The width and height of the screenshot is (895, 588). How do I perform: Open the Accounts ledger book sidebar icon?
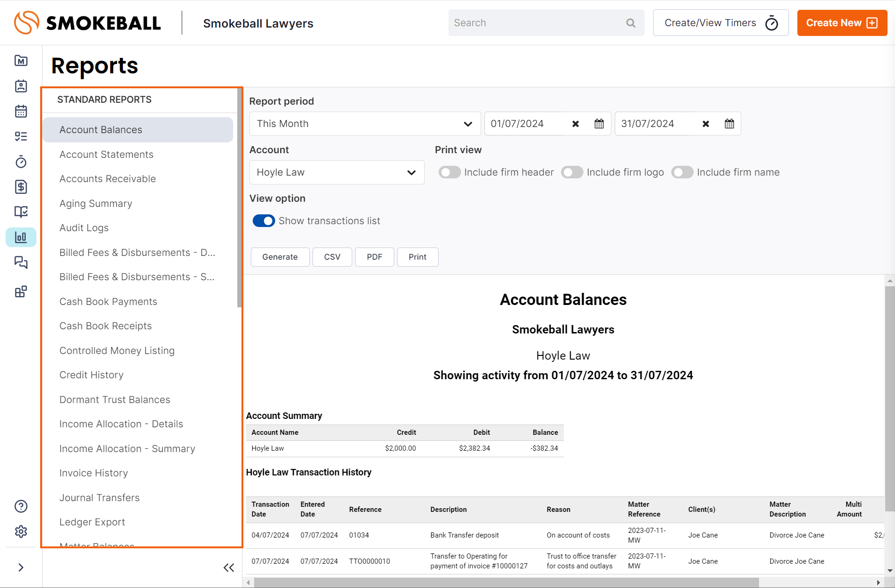tap(21, 212)
